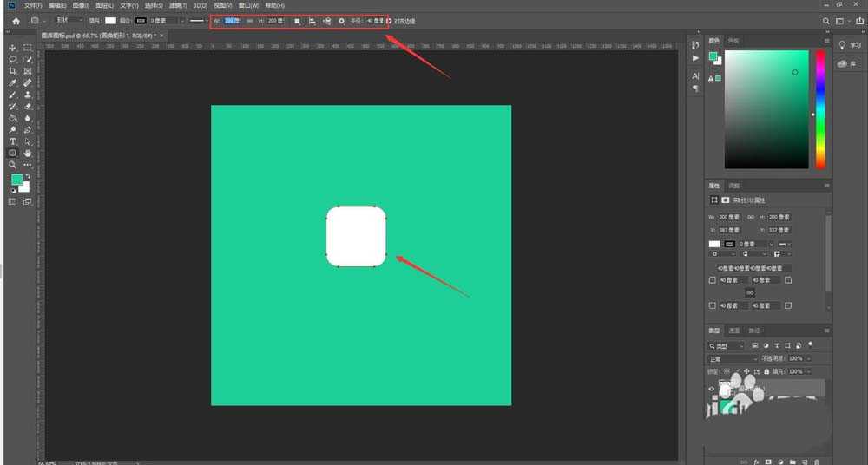This screenshot has width=868, height=465.
Task: Select the Eyedropper tool
Action: pos(13,82)
